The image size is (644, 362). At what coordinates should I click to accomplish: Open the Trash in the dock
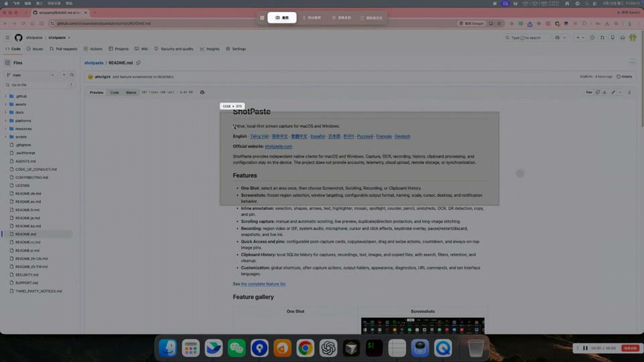tap(476, 348)
